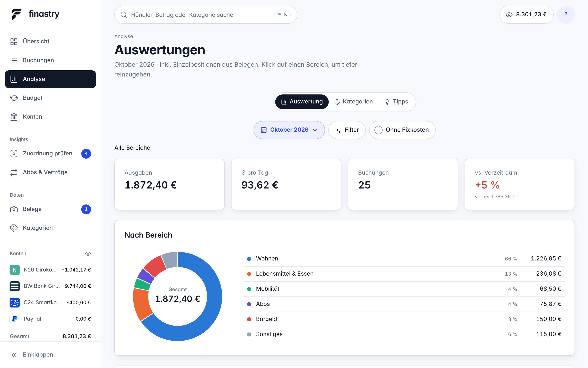Viewport: 588px width, 368px height.
Task: Click the Ø pro Tag card
Action: [x=286, y=184]
